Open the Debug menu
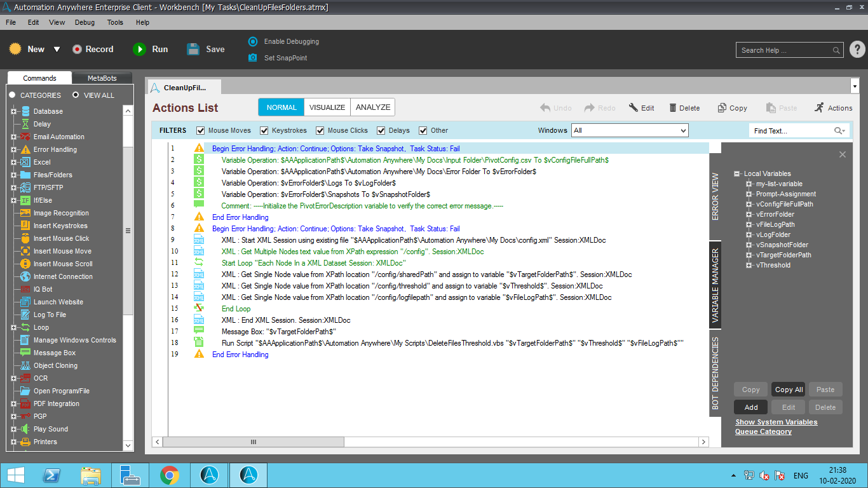868x488 pixels. (85, 22)
